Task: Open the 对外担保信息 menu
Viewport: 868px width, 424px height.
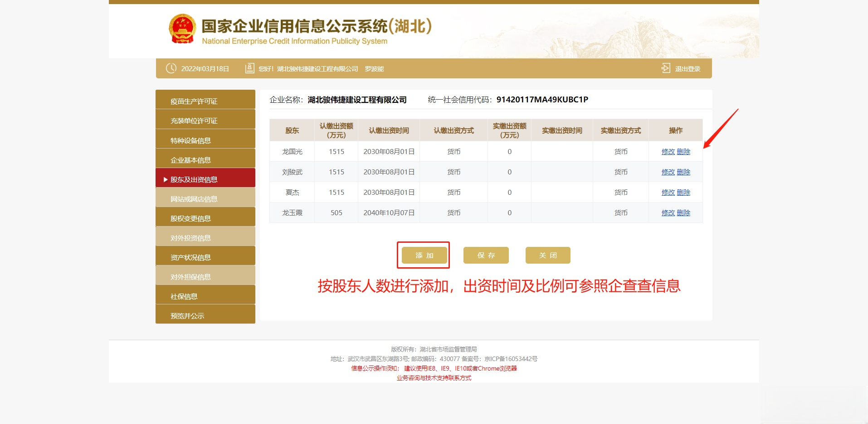Action: click(x=205, y=275)
